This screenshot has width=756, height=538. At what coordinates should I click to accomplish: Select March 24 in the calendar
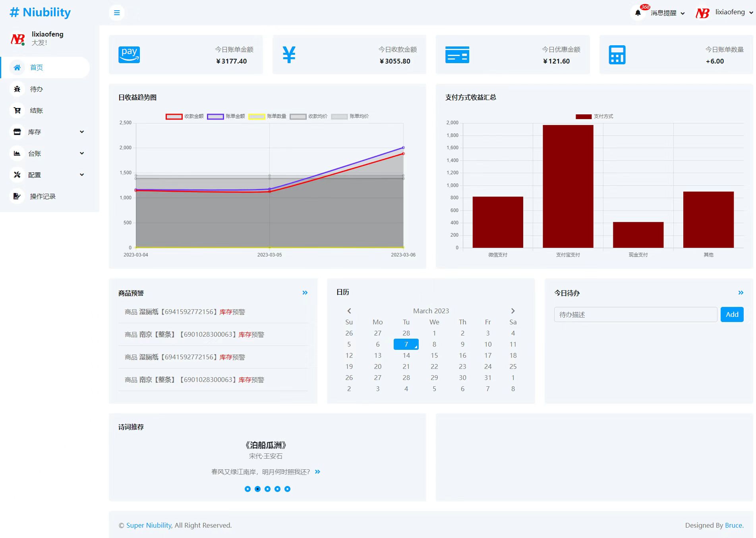click(488, 366)
